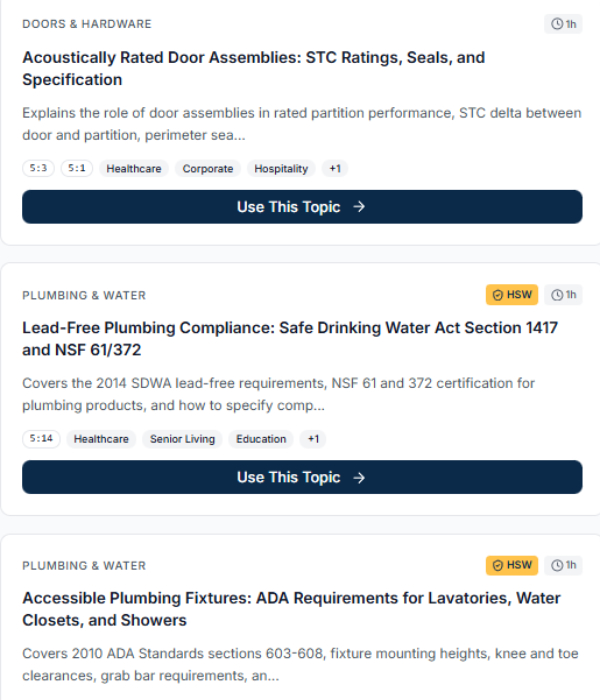Viewport: 600px width, 700px height.
Task: Click the Doors & Hardware category label
Action: [87, 24]
